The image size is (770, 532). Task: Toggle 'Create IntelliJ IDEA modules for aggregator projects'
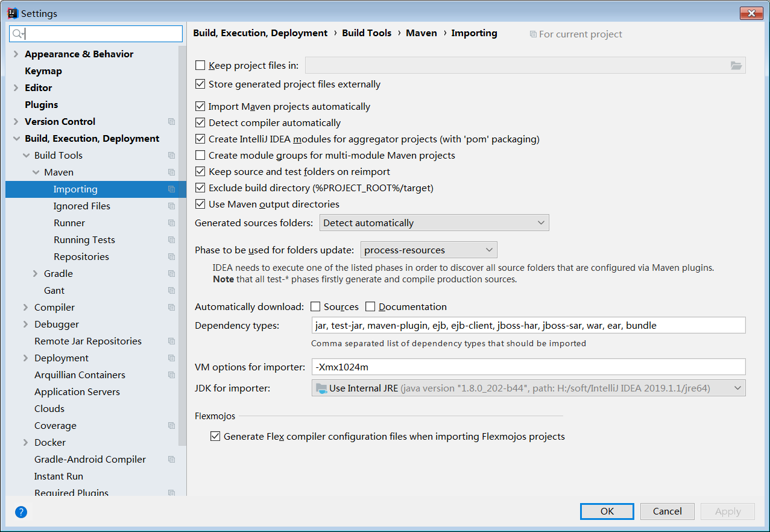pyautogui.click(x=200, y=139)
